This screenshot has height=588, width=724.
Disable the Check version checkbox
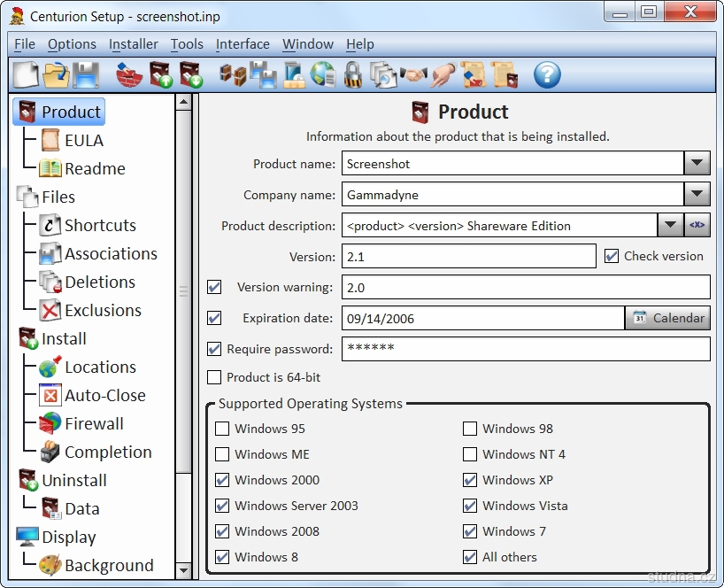click(x=612, y=256)
